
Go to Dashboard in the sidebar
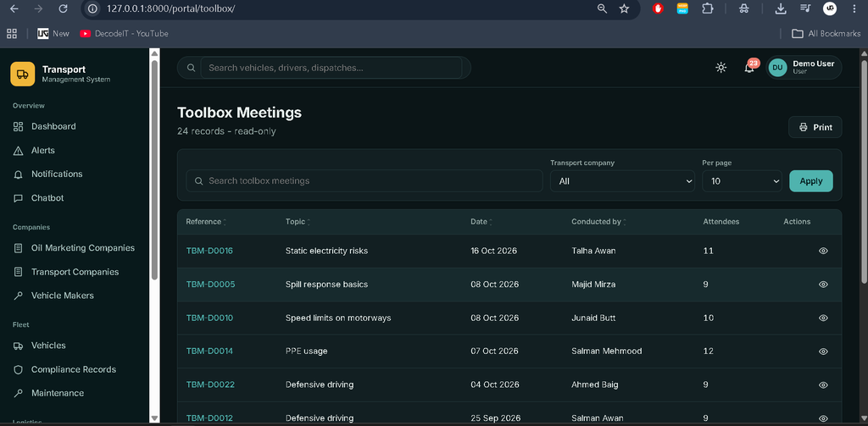tap(53, 126)
